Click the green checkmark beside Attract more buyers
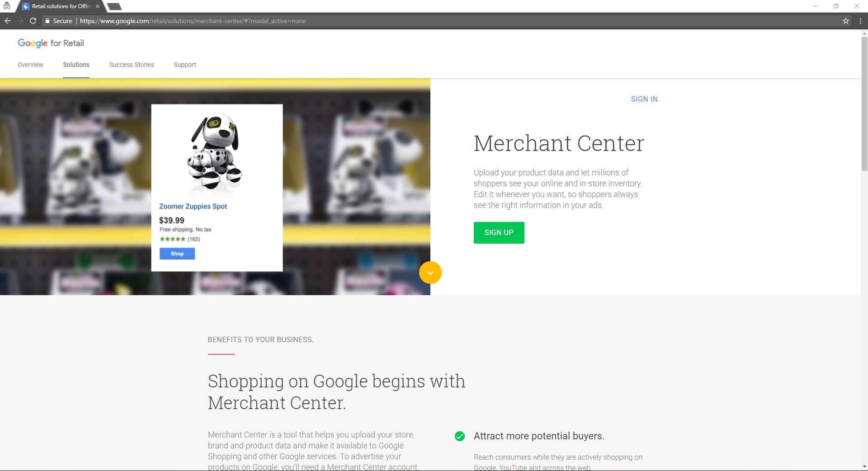 [x=460, y=436]
